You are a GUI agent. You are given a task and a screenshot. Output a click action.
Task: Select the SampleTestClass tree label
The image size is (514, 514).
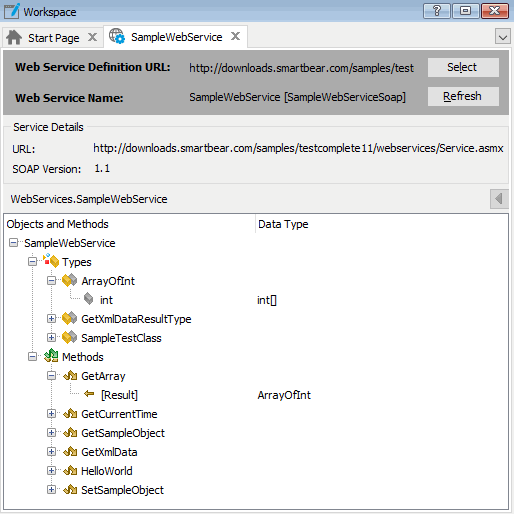point(121,338)
